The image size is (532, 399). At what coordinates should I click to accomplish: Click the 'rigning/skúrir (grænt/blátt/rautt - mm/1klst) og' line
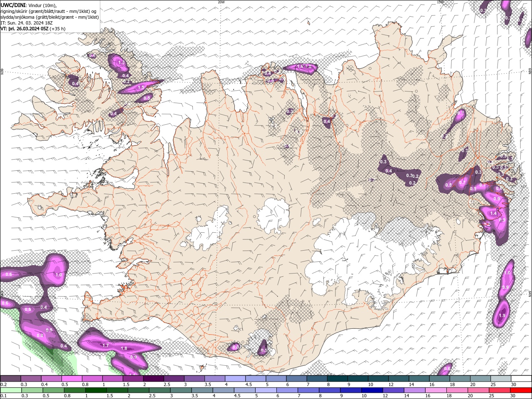pos(49,11)
